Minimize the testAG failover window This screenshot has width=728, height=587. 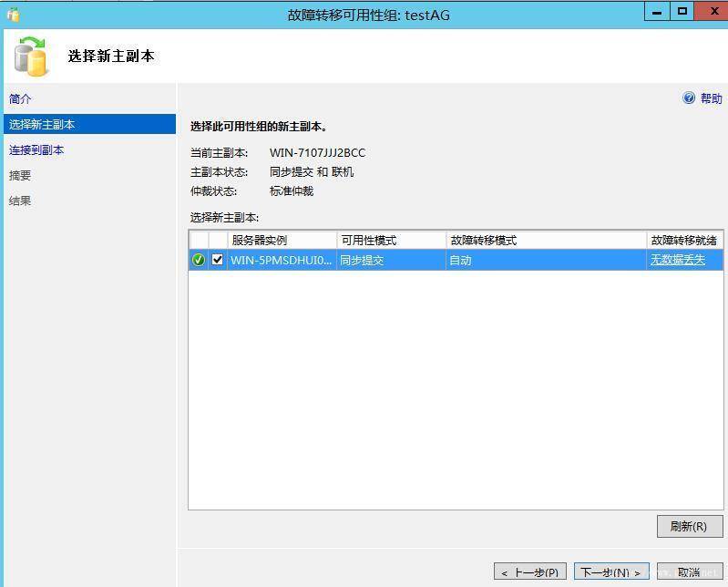click(657, 11)
